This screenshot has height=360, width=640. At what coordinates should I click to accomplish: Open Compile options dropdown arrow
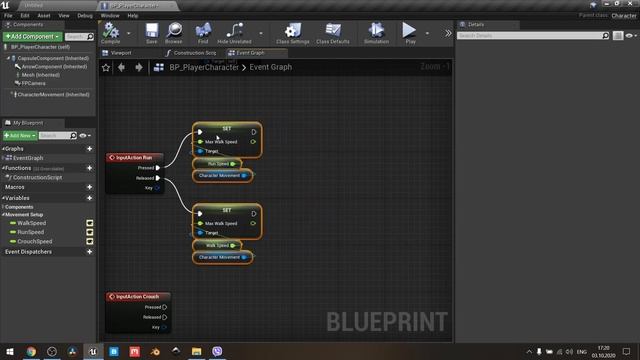[x=129, y=33]
